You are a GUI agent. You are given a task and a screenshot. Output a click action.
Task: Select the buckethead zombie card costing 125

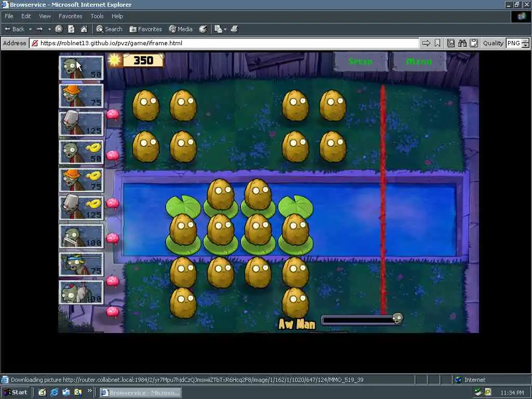[81, 124]
